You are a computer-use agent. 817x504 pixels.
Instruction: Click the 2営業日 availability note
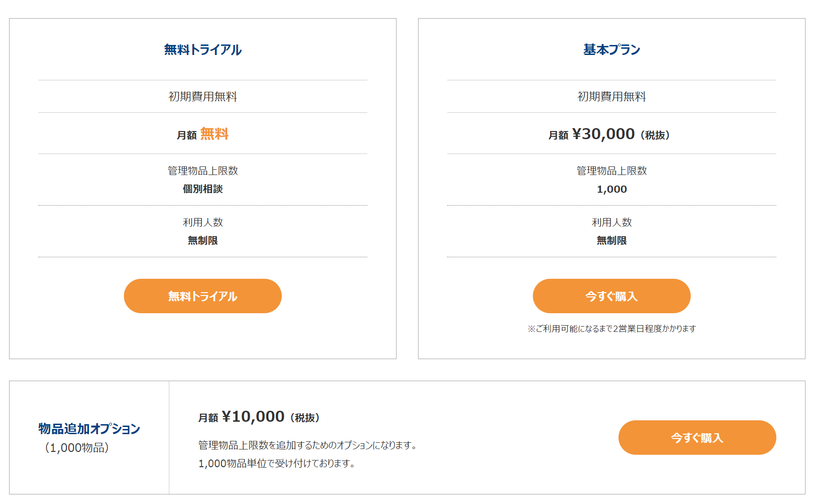click(x=611, y=329)
